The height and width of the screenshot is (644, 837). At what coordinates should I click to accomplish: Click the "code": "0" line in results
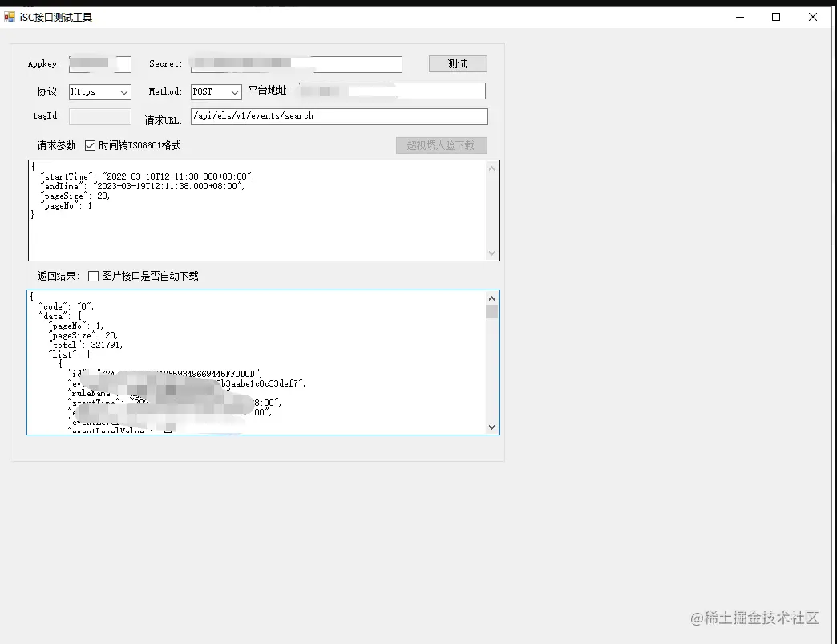(x=67, y=306)
